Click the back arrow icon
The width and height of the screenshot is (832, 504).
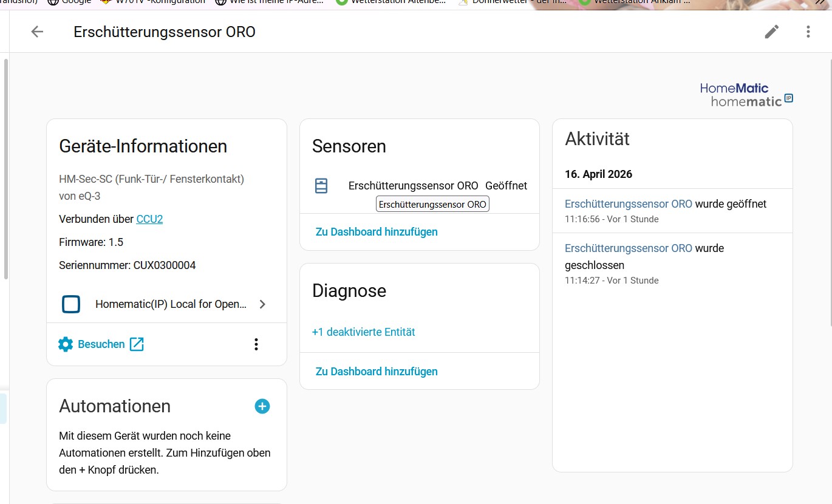[37, 32]
